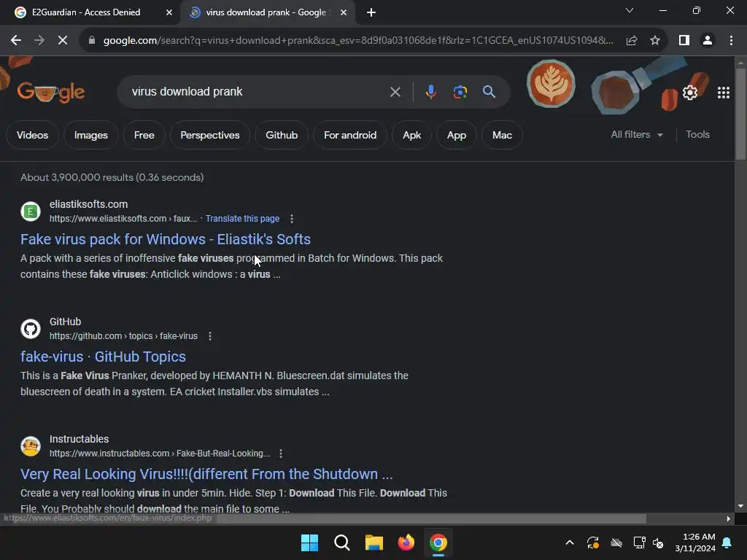Close the E2Guardian Access Denied tab
The image size is (747, 560).
coord(169,12)
